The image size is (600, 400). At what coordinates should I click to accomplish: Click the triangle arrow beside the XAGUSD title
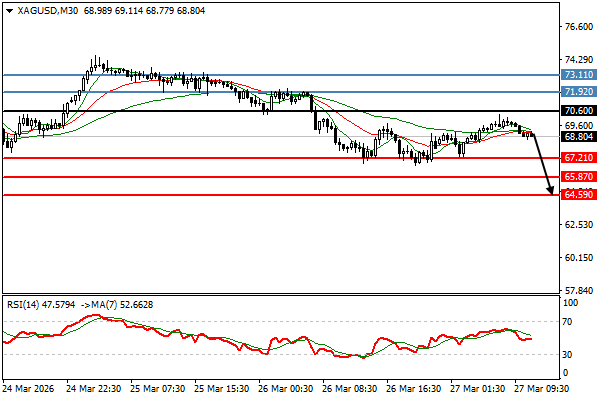point(9,10)
